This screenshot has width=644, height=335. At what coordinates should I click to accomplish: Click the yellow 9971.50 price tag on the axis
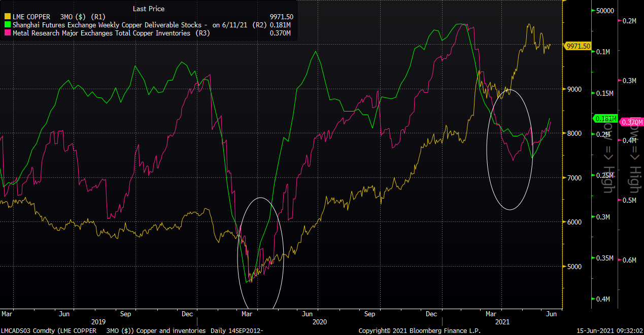click(578, 46)
